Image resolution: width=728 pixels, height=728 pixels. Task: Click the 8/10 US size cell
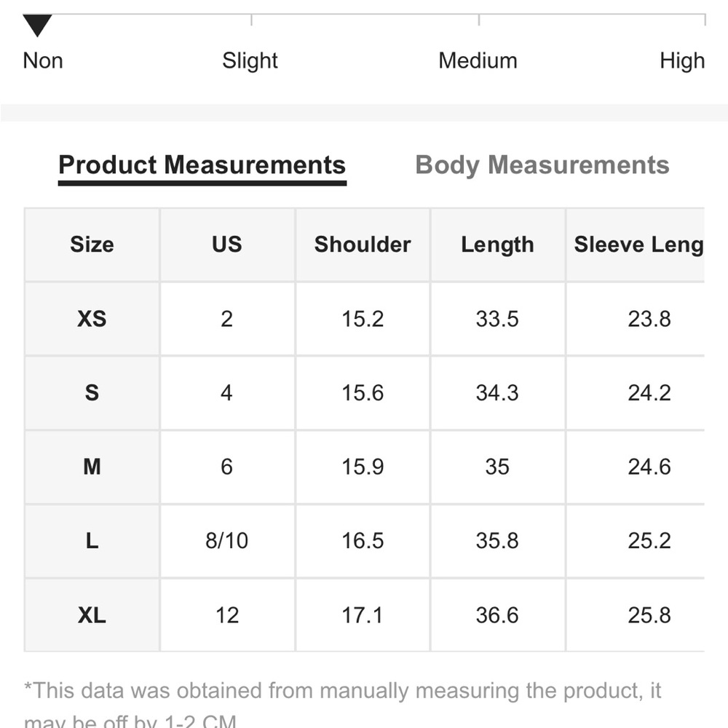pos(227,541)
